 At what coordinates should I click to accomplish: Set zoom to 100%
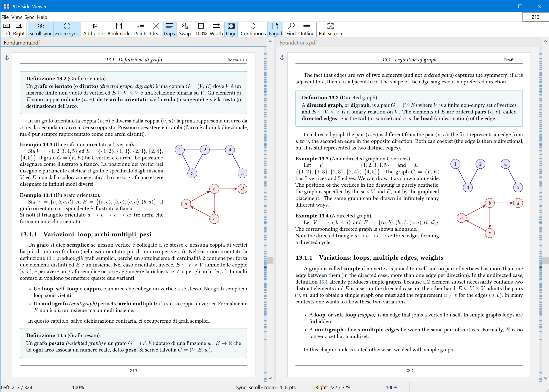pyautogui.click(x=201, y=29)
